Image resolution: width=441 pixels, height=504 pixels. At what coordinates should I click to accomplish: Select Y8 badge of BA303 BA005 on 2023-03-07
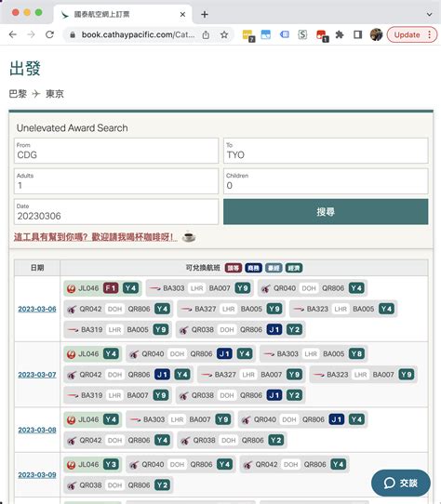point(356,354)
